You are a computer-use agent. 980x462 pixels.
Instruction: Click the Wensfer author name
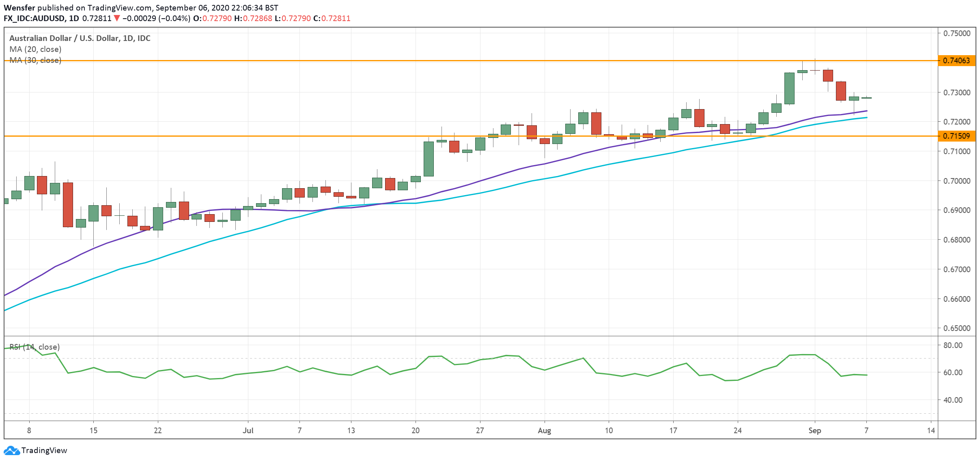click(x=19, y=8)
